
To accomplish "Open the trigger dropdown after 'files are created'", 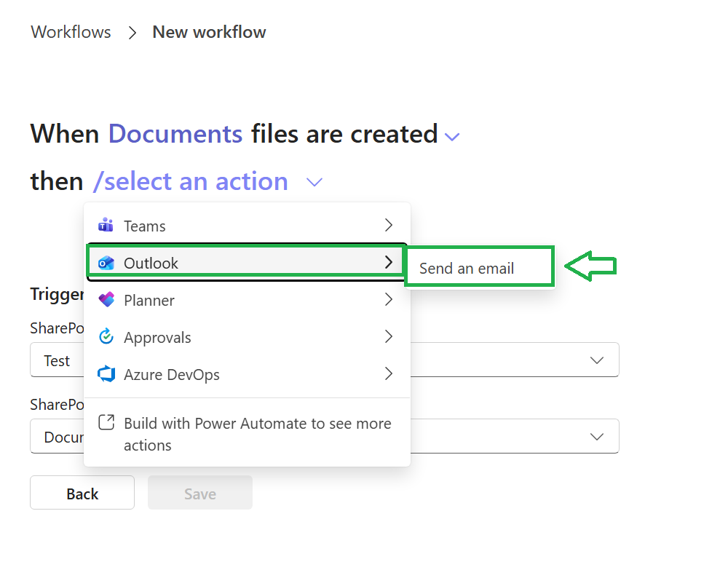I will pyautogui.click(x=452, y=137).
